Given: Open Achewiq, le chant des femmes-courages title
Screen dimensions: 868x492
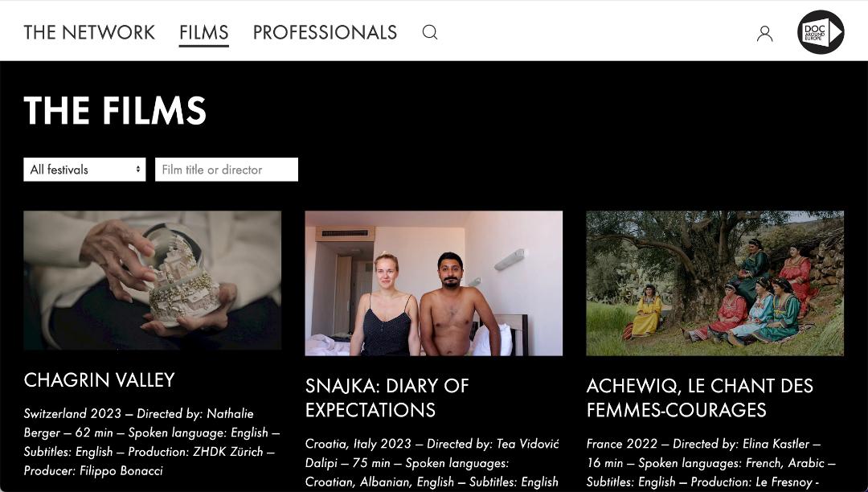Looking at the screenshot, I should tap(700, 398).
